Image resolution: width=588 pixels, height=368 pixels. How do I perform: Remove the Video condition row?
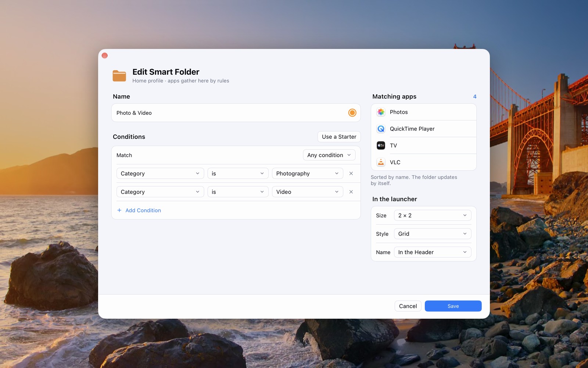coord(351,192)
